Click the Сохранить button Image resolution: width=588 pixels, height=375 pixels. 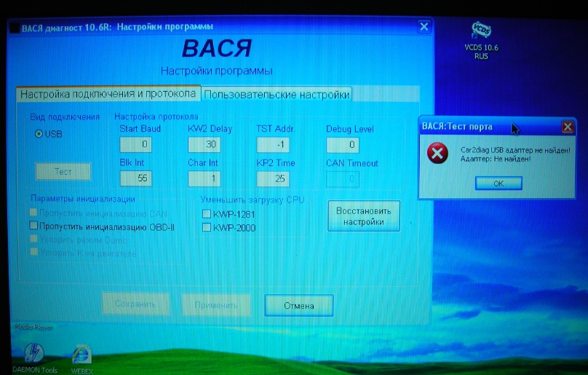tap(135, 304)
